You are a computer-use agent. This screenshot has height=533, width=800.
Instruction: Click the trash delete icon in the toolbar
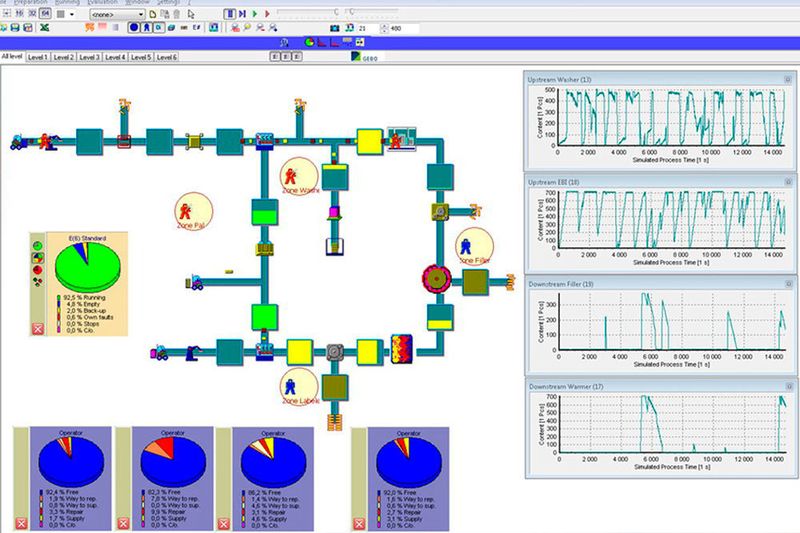point(177,14)
